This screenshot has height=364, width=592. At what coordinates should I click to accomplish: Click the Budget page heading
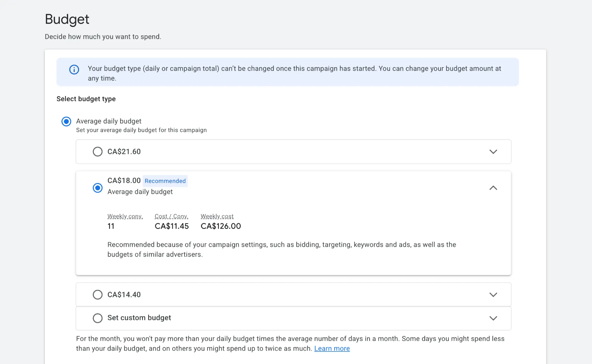pos(67,19)
